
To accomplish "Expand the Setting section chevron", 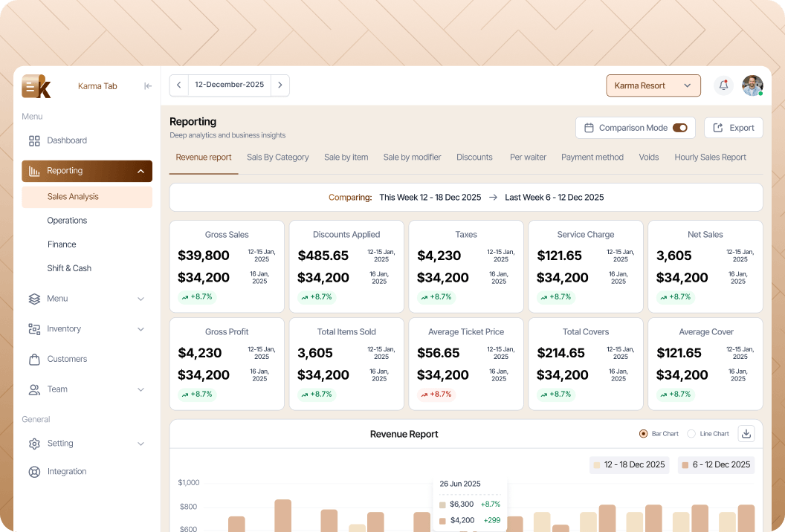I will tap(140, 444).
